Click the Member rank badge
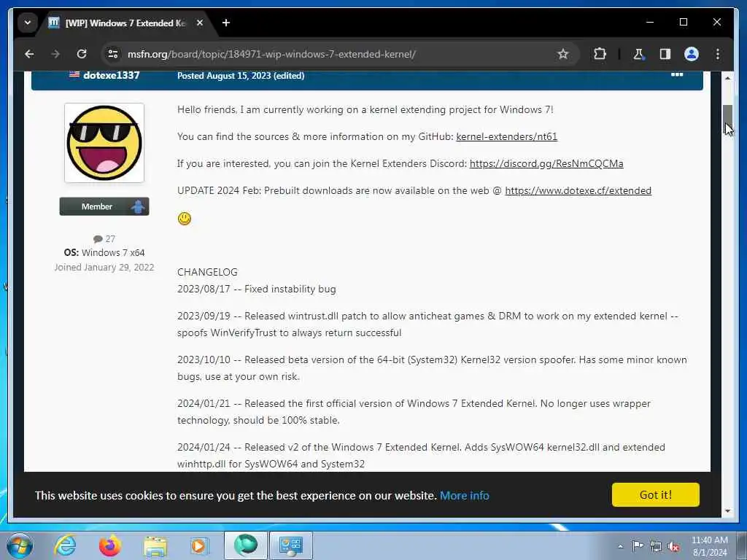 pyautogui.click(x=104, y=206)
